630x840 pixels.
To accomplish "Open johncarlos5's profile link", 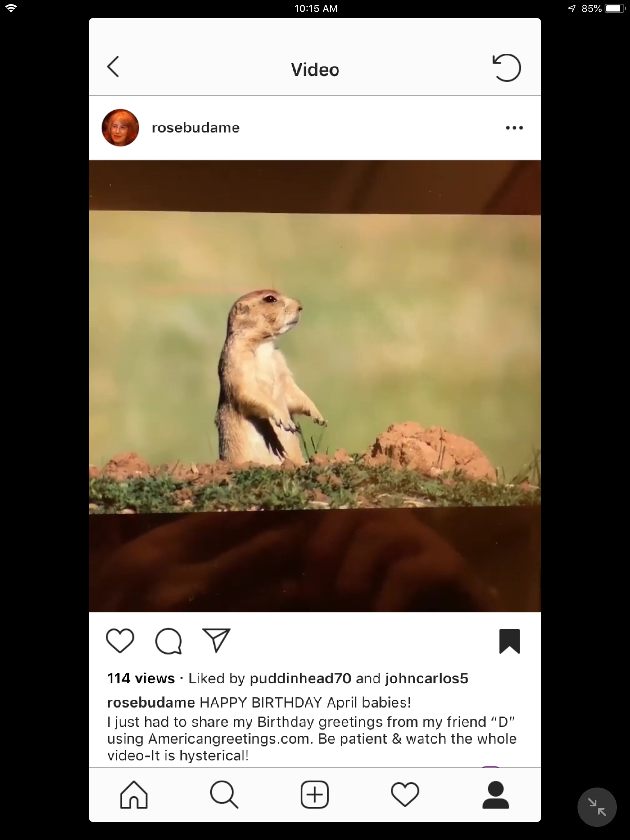I will 427,678.
